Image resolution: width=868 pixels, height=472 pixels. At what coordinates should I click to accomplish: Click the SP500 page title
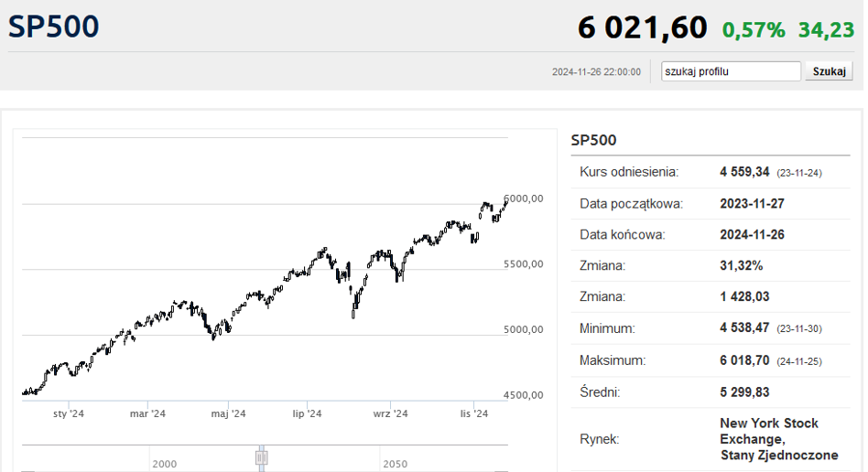point(54,27)
